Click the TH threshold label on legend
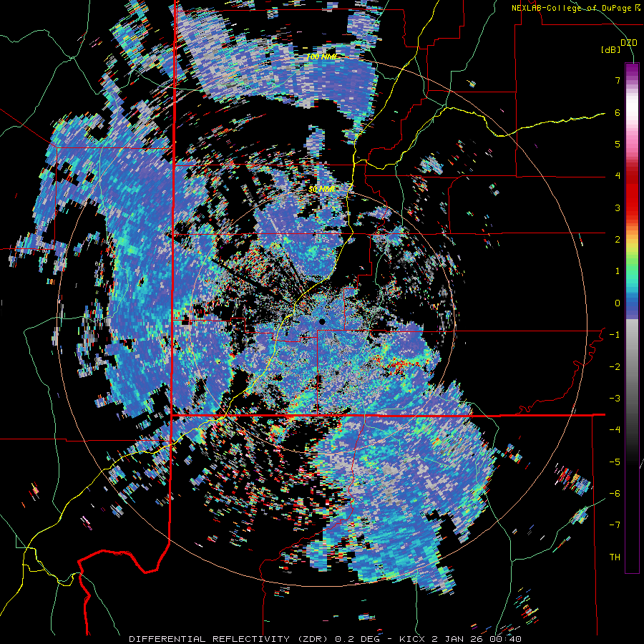 pyautogui.click(x=615, y=557)
